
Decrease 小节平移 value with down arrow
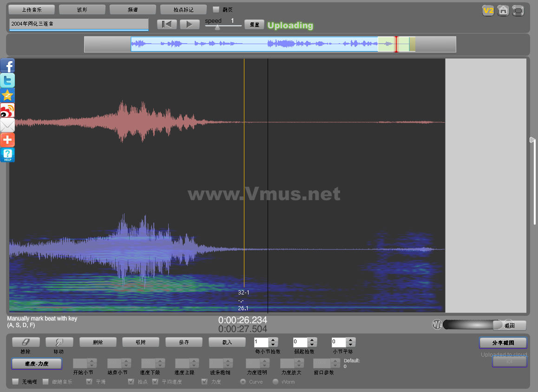(x=351, y=345)
